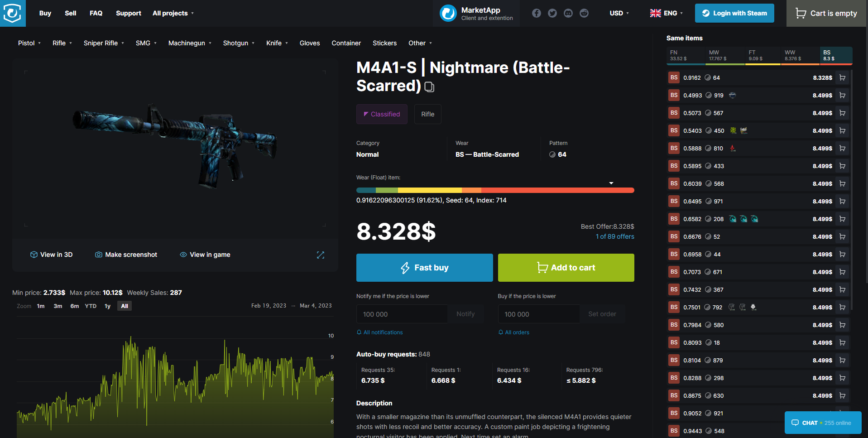
Task: Expand the SMG category dropdown
Action: coord(146,43)
